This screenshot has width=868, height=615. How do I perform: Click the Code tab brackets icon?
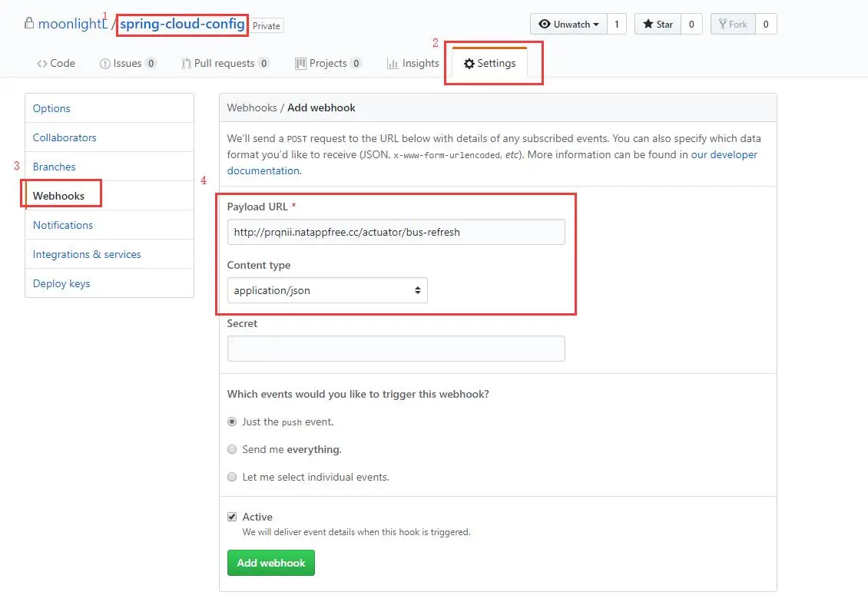pyautogui.click(x=42, y=64)
